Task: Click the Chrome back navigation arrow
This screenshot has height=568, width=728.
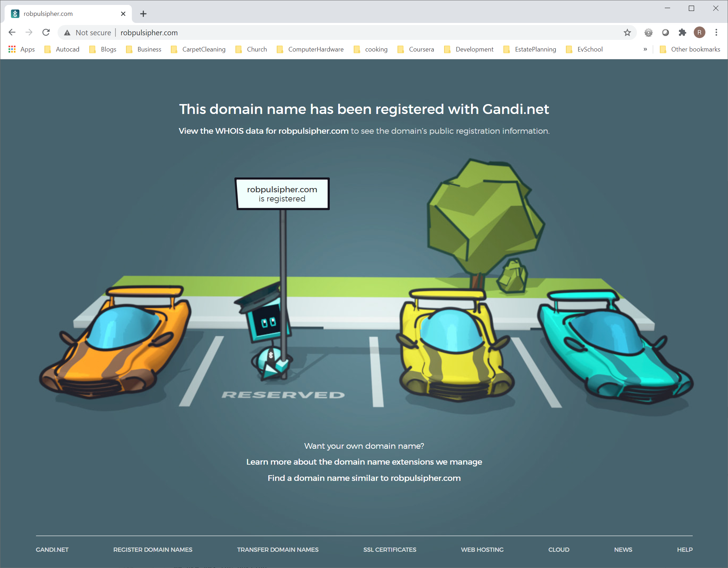Action: coord(12,32)
